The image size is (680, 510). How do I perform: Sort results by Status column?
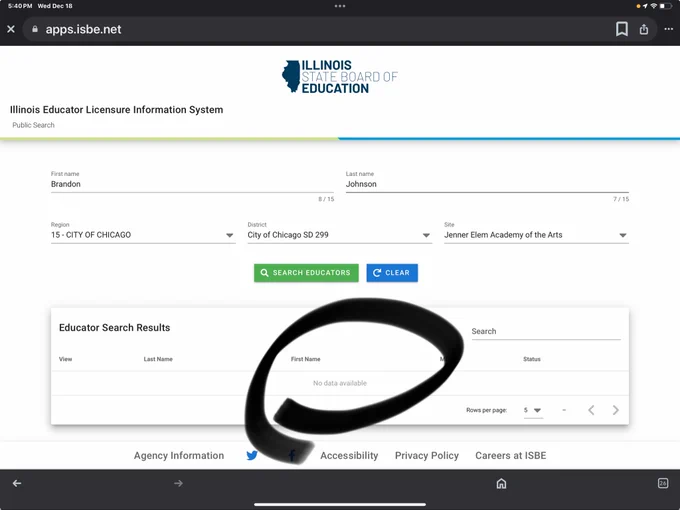tap(532, 359)
